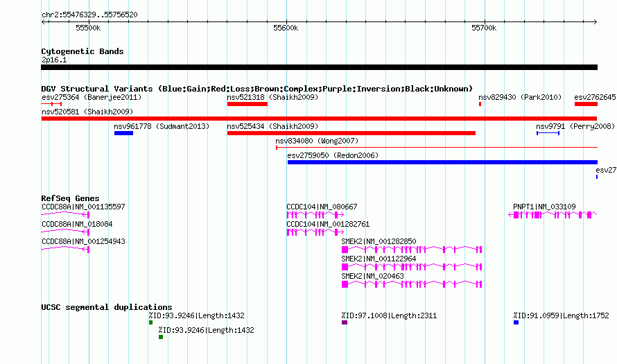
Task: Select the nsv9791 (Perry2008) label
Action: click(x=575, y=126)
